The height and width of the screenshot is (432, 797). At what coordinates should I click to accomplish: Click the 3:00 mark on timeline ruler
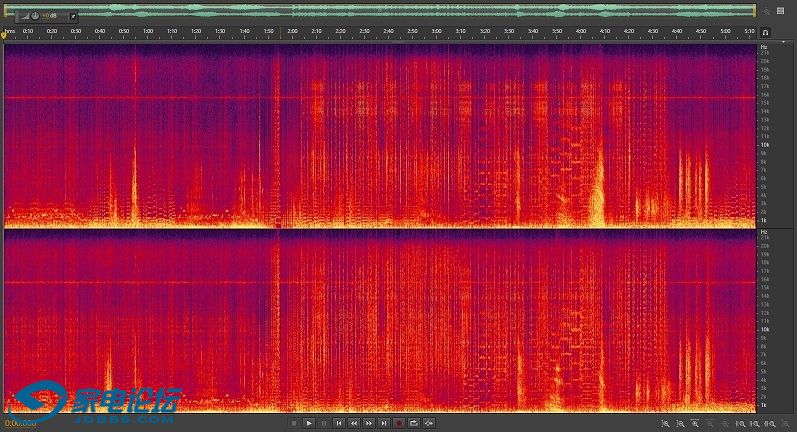(x=437, y=31)
